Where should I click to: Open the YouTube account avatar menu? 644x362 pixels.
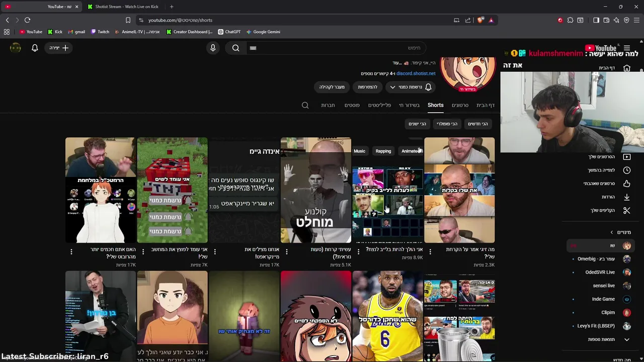pyautogui.click(x=16, y=48)
